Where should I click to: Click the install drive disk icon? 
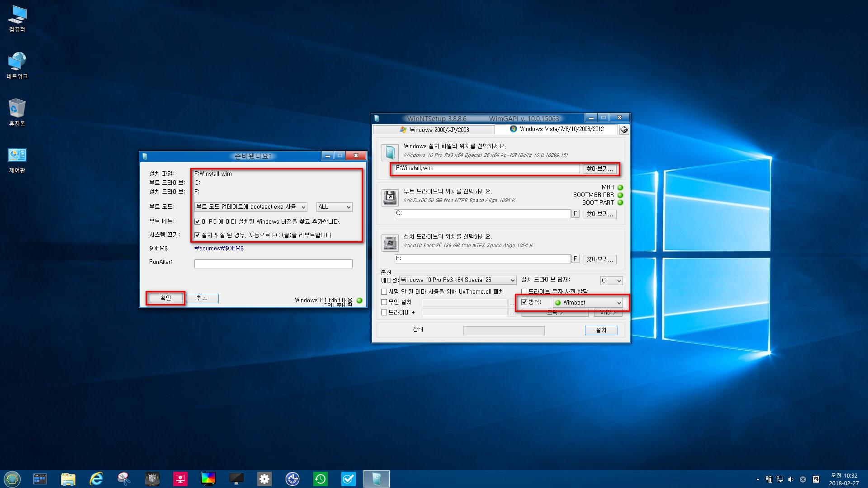[x=390, y=243]
